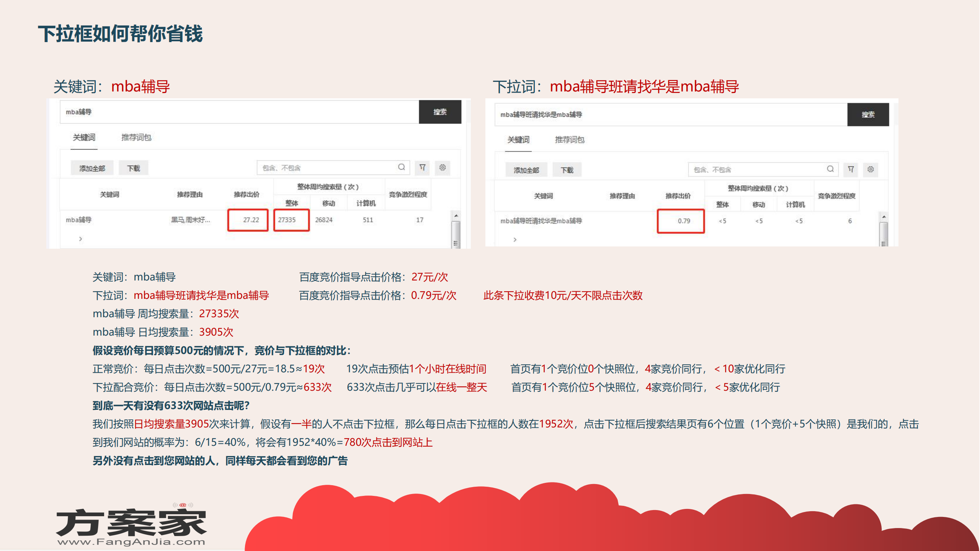Click 下载 button in right panel

567,170
